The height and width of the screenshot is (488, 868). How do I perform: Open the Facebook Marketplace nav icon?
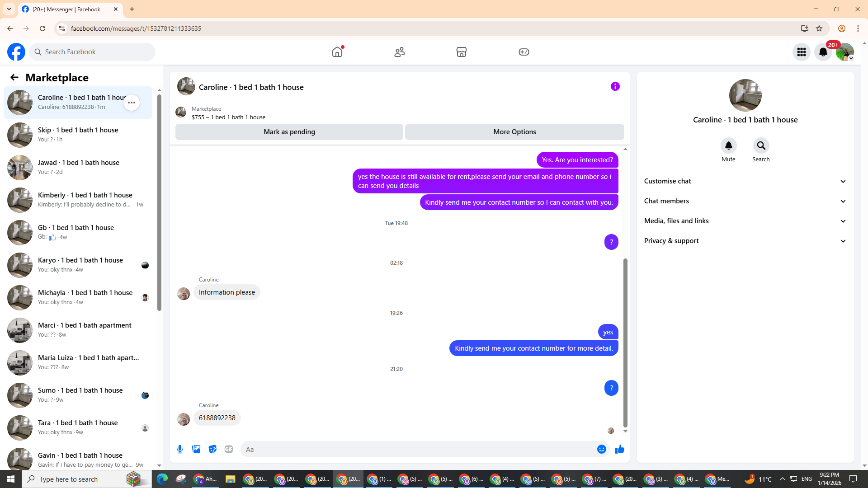461,52
